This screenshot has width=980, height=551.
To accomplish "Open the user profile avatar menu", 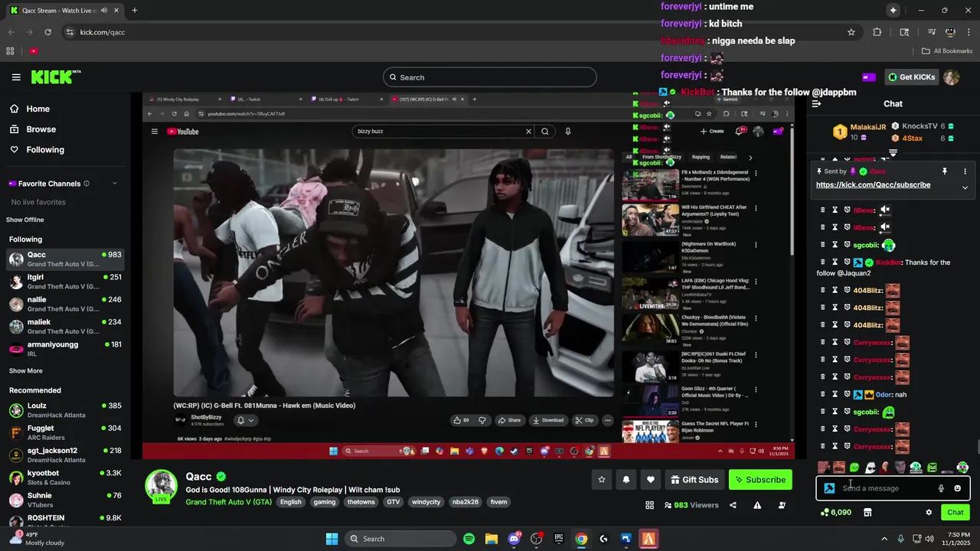I will (951, 77).
